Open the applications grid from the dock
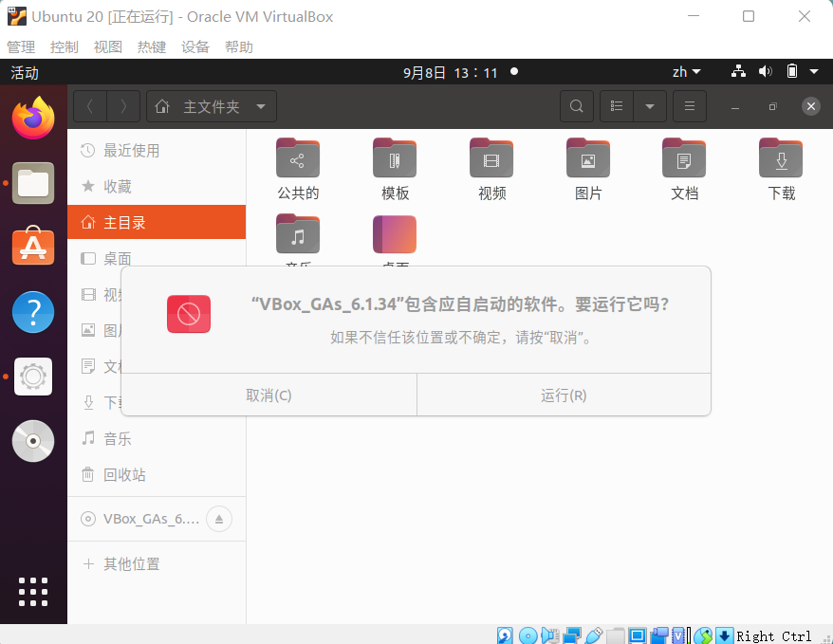The height and width of the screenshot is (644, 833). coord(33,591)
